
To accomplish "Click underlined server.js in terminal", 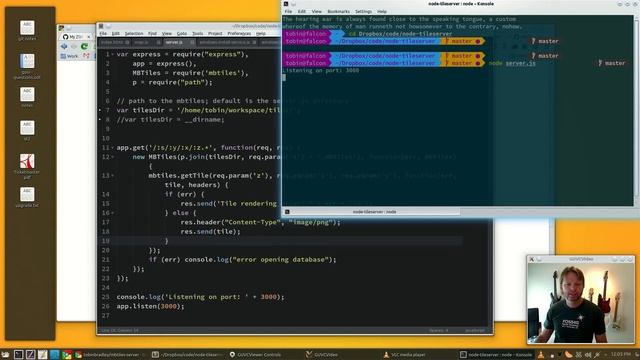I will pos(520,63).
